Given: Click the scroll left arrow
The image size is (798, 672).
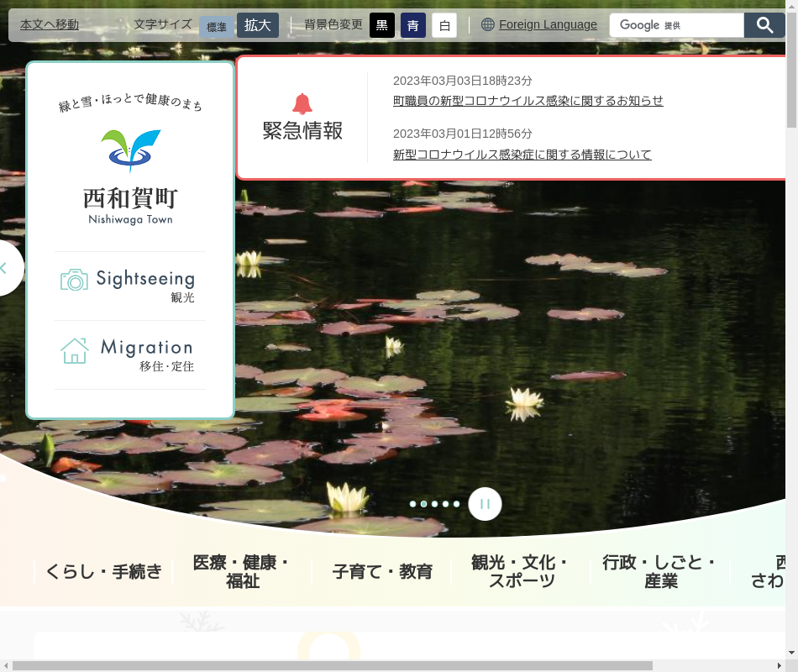Looking at the screenshot, I should pyautogui.click(x=6, y=666).
